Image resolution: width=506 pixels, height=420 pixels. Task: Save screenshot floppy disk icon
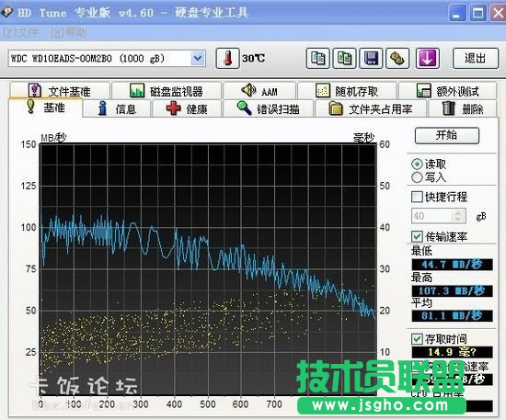[x=371, y=58]
